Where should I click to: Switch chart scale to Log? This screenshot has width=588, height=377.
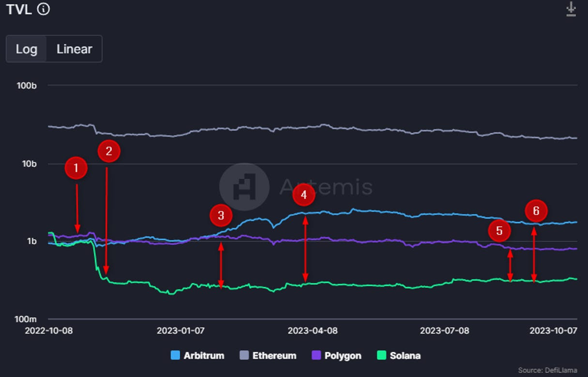(27, 49)
